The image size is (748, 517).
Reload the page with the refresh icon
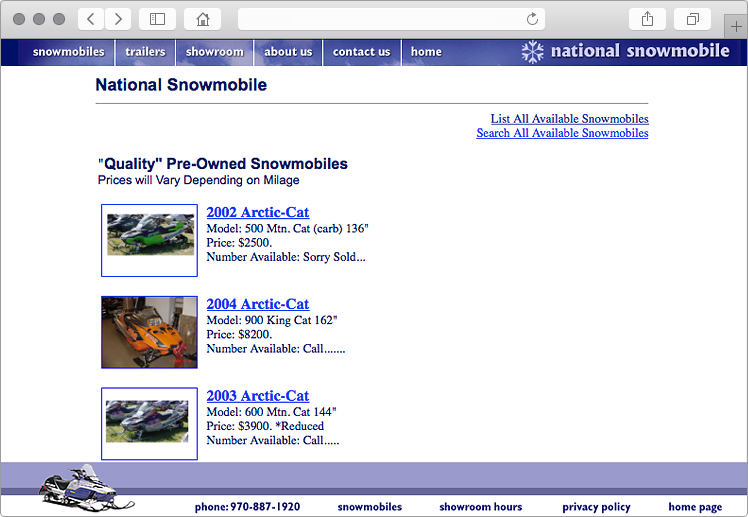tap(532, 19)
